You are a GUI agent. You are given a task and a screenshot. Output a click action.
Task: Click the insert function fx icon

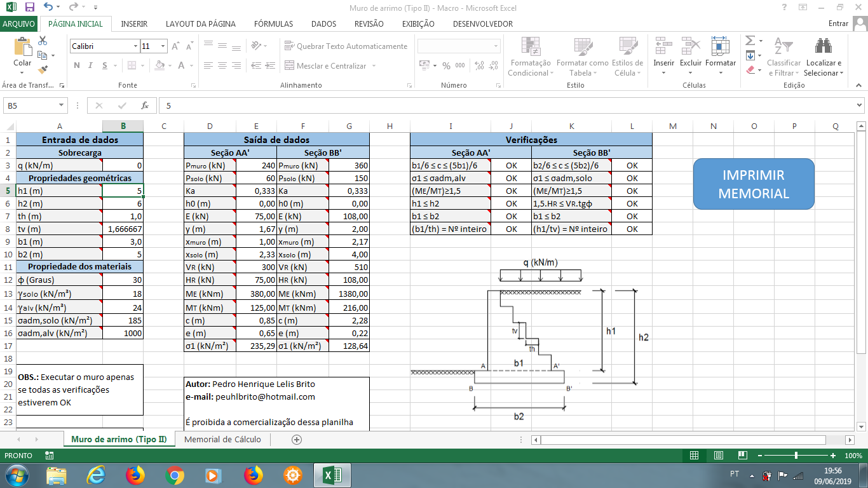pyautogui.click(x=145, y=105)
